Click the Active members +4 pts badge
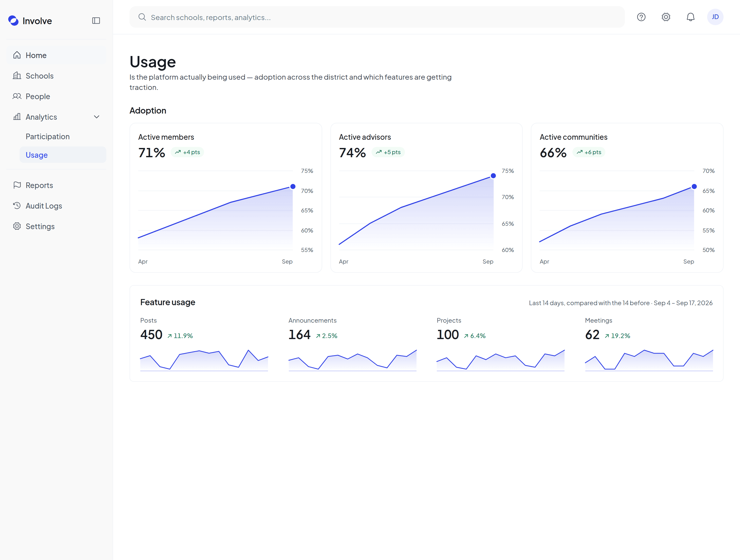Screen dimensions: 740x560 click(187, 152)
